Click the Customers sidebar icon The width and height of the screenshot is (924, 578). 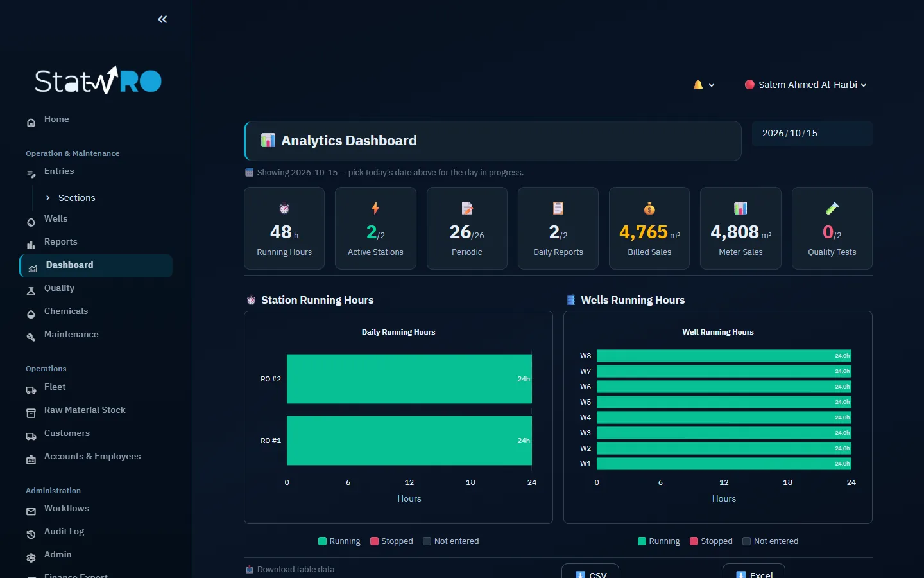click(31, 436)
